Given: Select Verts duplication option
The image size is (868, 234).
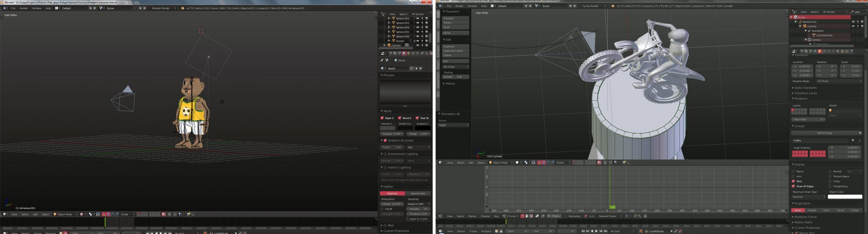Looking at the screenshot, I should pos(826,210).
